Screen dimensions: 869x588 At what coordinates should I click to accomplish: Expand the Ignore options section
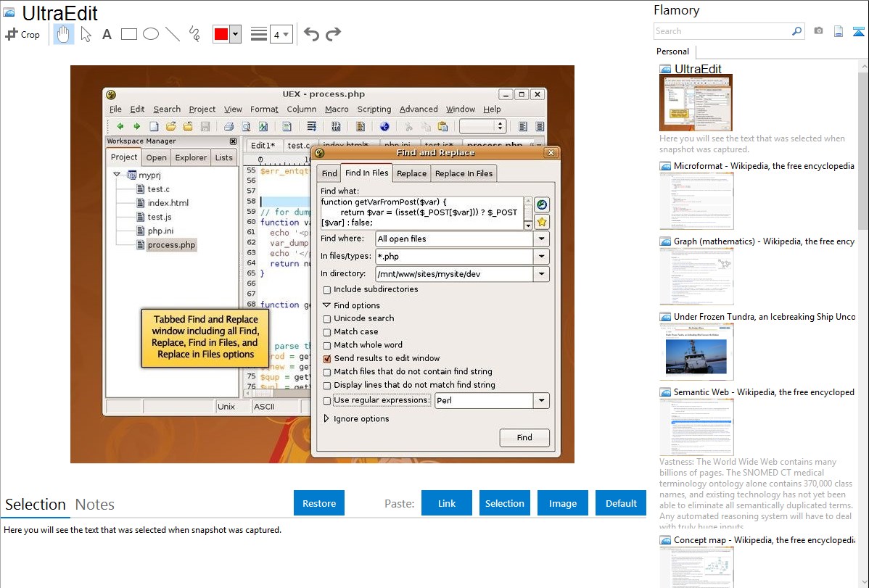tap(326, 419)
